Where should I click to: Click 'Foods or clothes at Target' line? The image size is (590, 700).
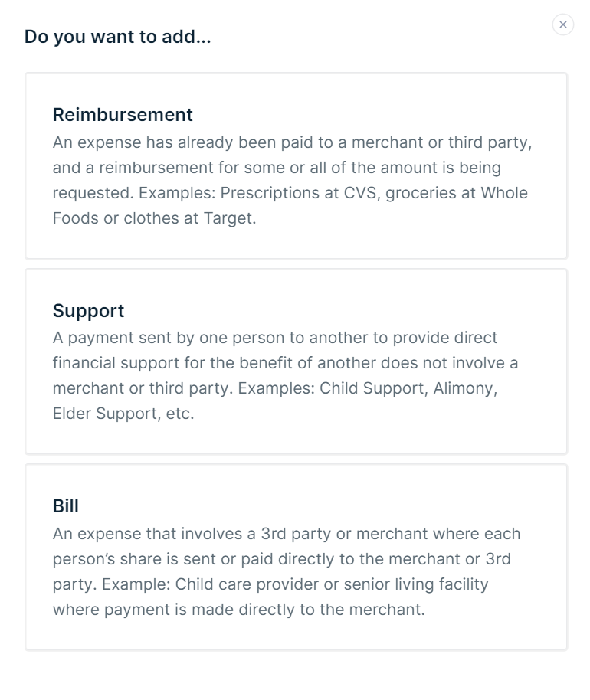click(154, 218)
